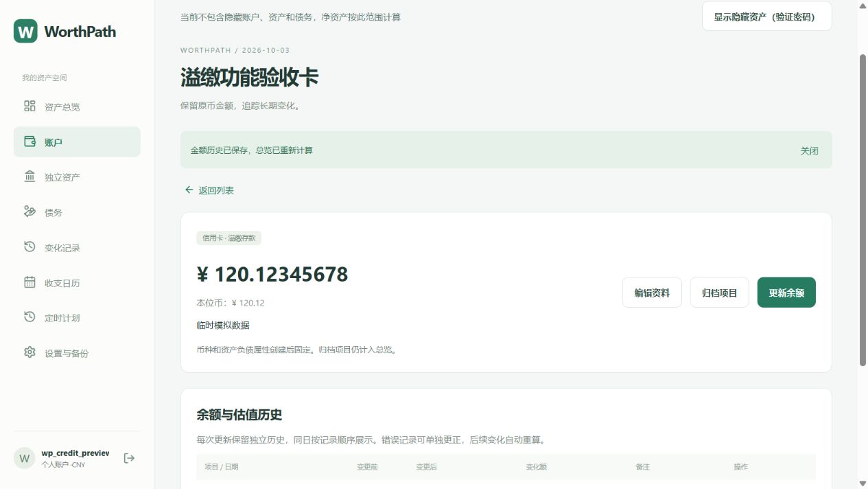Open 收支日历 view
868x489 pixels.
click(x=77, y=283)
